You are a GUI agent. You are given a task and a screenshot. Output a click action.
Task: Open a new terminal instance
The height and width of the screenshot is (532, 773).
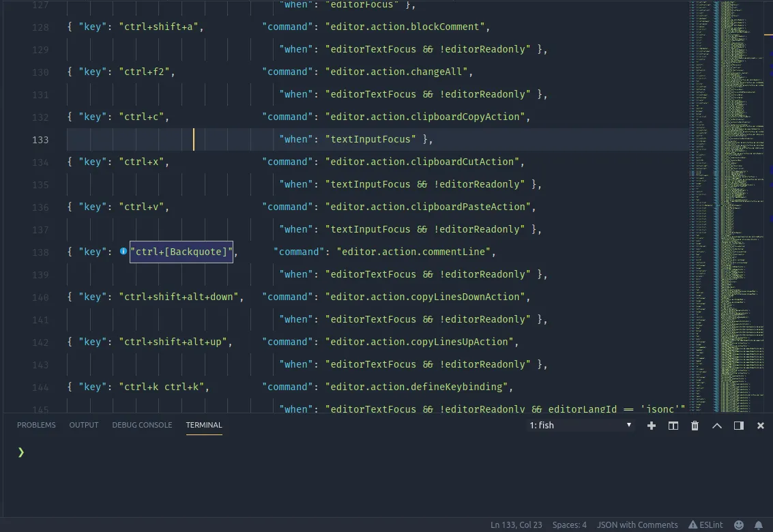[652, 425]
